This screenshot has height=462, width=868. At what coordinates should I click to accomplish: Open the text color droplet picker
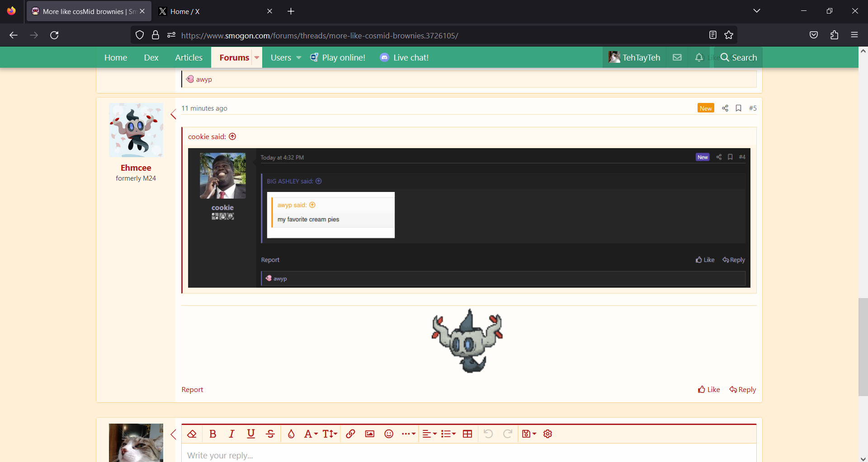click(x=291, y=434)
